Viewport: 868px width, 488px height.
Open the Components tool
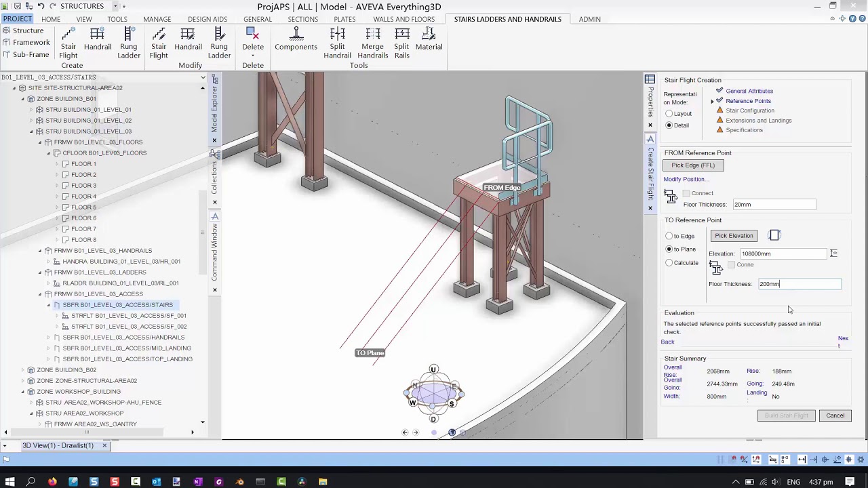[296, 39]
